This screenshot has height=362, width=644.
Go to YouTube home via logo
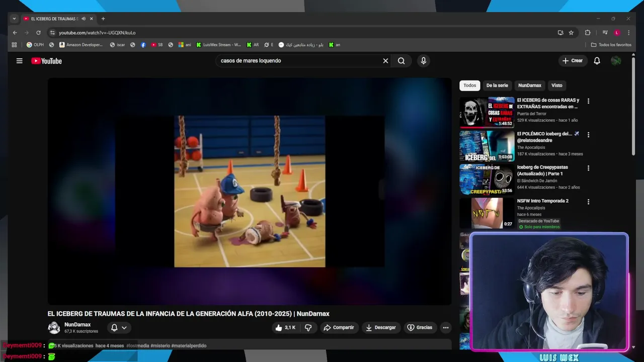[46, 61]
